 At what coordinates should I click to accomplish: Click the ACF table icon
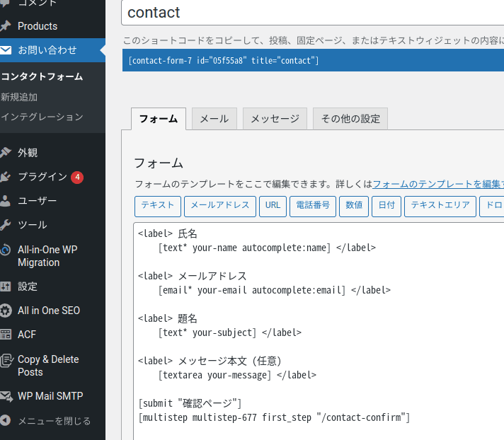click(5, 335)
